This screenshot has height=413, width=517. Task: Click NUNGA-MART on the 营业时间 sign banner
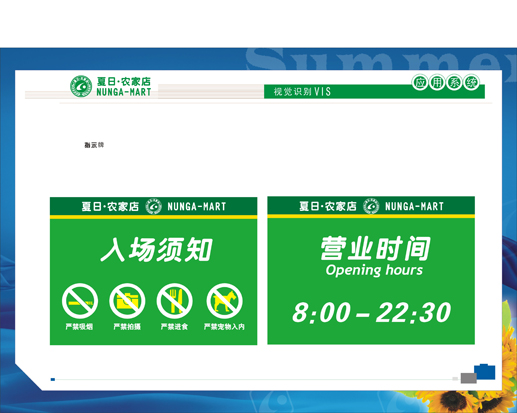tap(414, 206)
